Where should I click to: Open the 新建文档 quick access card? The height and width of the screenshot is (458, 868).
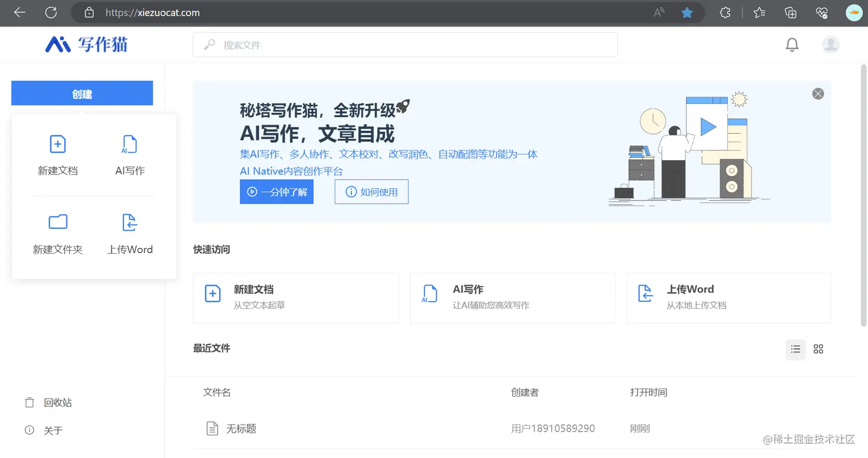point(296,298)
